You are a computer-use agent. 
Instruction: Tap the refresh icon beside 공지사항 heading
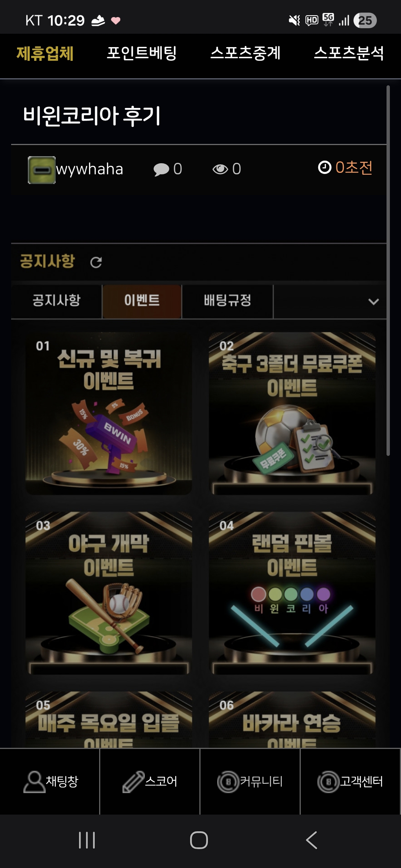click(x=96, y=262)
